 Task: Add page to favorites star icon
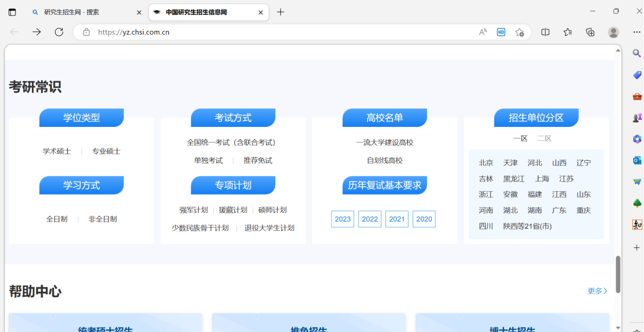519,32
